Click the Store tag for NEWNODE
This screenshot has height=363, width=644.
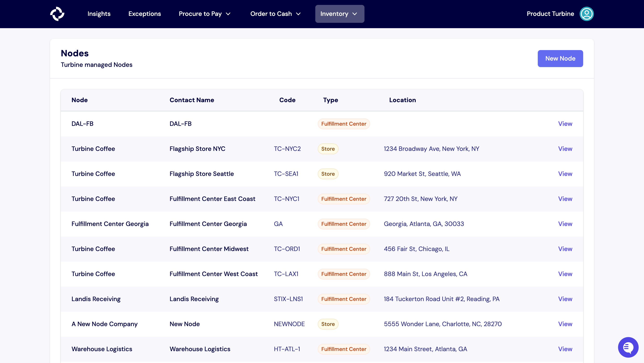[328, 324]
